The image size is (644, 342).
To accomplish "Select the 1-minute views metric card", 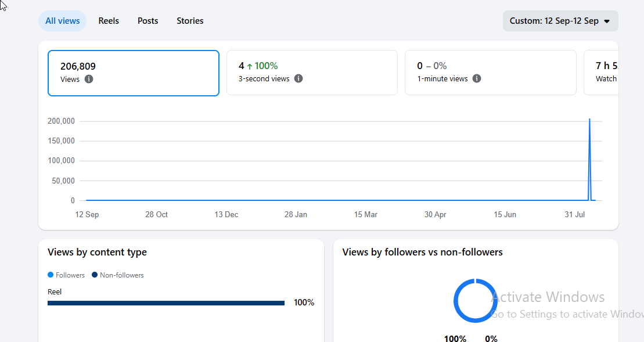I will point(490,73).
